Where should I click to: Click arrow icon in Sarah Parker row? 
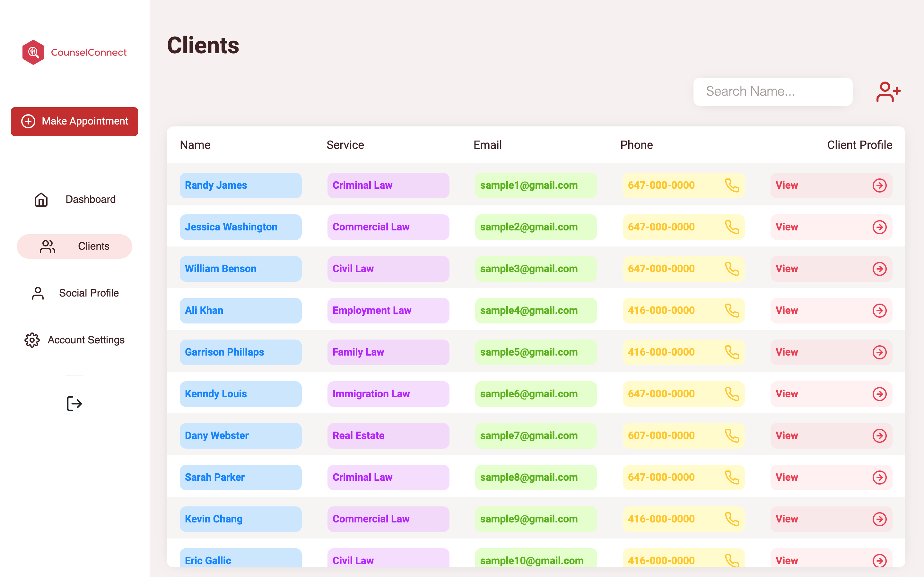[879, 478]
